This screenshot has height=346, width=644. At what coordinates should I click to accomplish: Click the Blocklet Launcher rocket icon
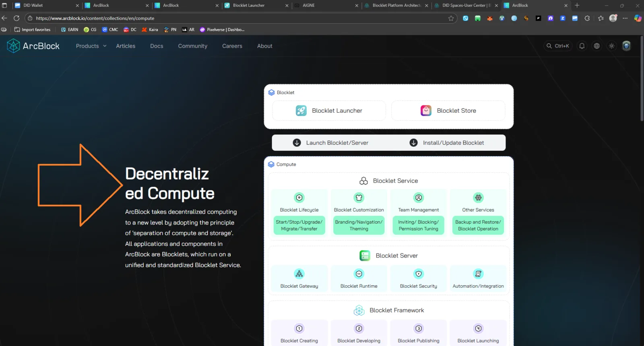point(301,111)
